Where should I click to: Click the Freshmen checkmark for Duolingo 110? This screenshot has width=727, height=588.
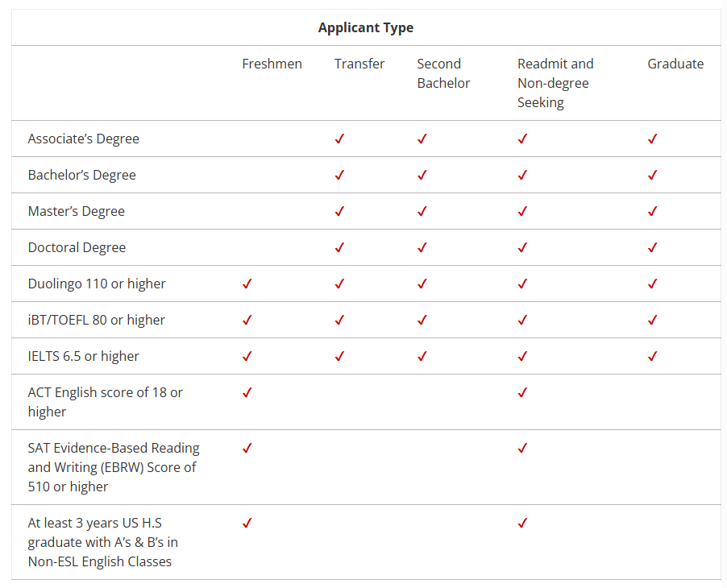tap(247, 284)
